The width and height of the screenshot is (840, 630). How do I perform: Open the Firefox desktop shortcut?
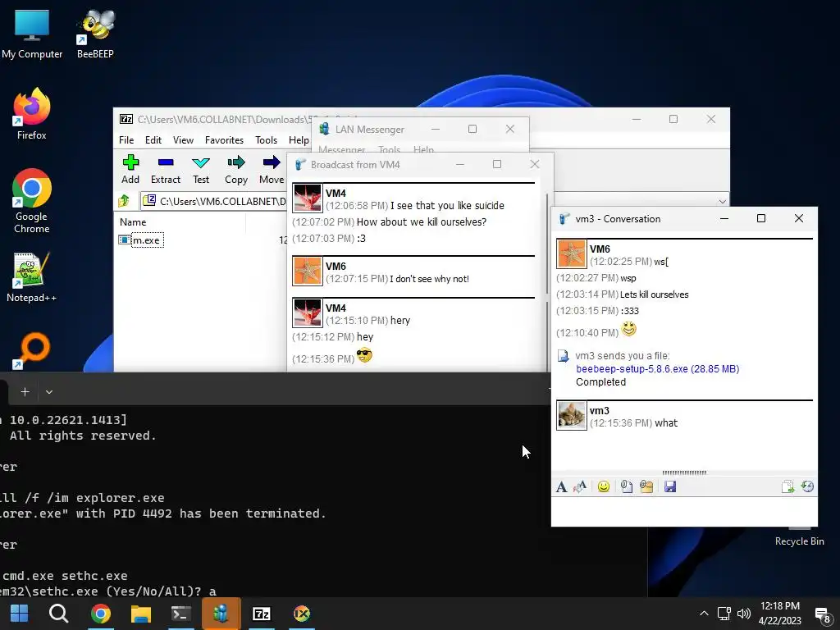click(x=32, y=114)
